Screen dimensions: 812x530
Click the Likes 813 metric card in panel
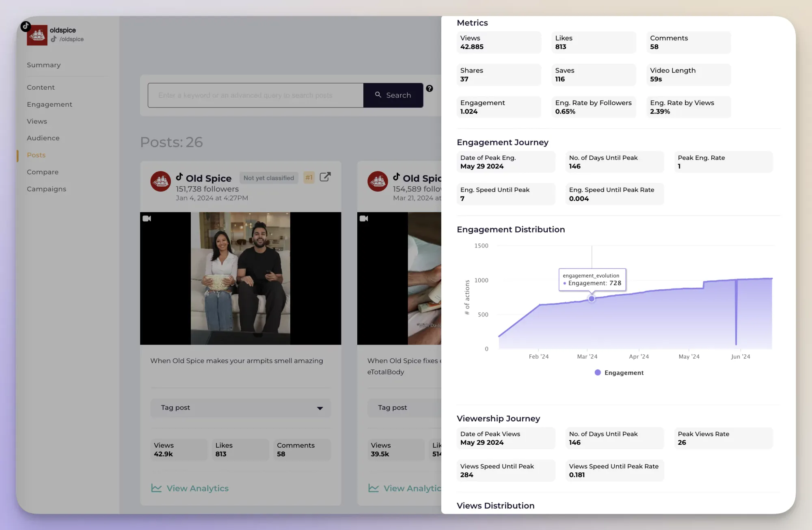pos(594,42)
